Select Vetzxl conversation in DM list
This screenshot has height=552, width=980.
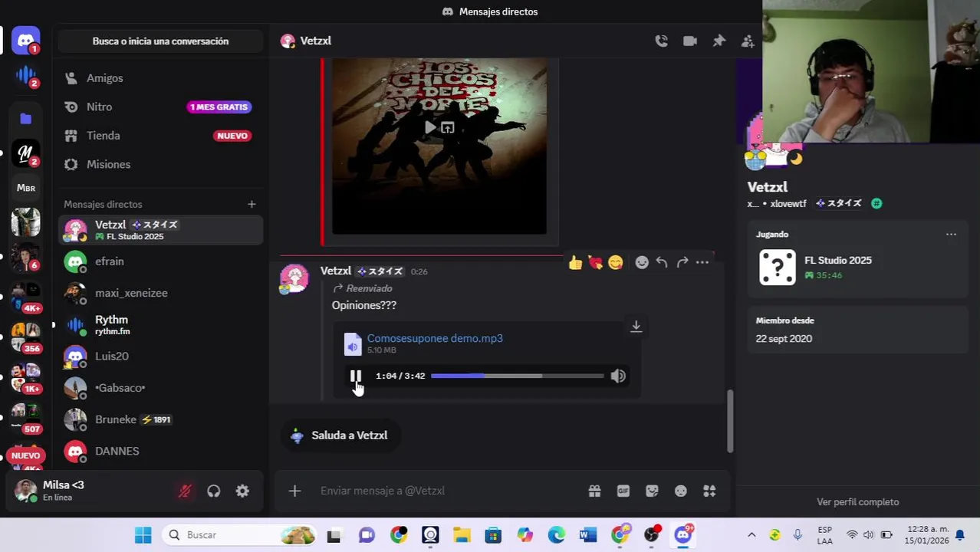coord(160,230)
